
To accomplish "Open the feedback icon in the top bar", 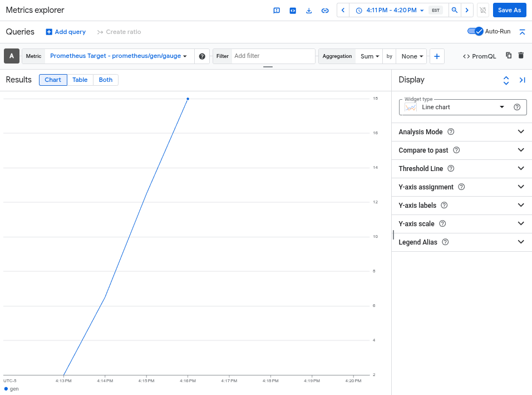I will (277, 10).
